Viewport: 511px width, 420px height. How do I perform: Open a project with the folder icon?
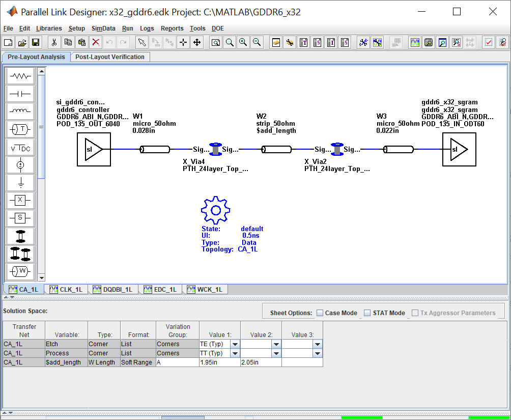point(22,42)
